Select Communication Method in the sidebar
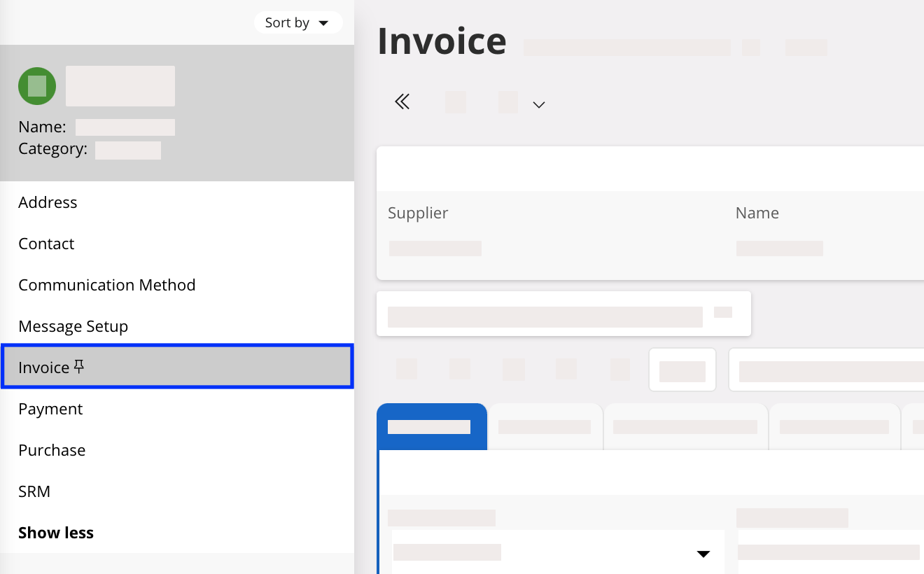Screen dimensions: 924x574 pyautogui.click(x=106, y=285)
